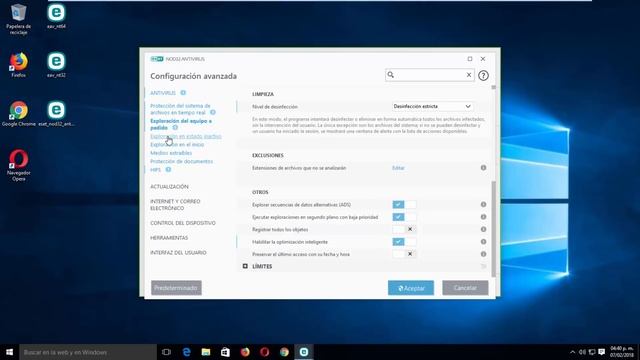The width and height of the screenshot is (640, 360).
Task: Open File Explorer from the taskbar
Action: [x=206, y=352]
